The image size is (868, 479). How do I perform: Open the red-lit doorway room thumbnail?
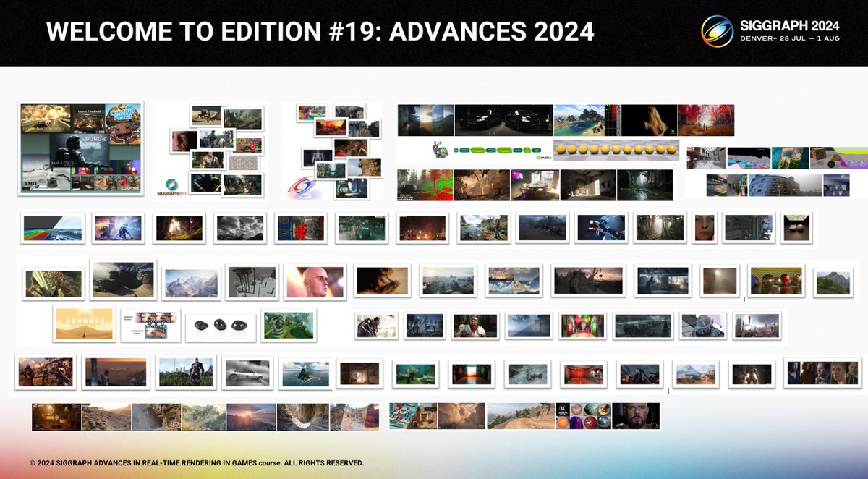coord(471,373)
